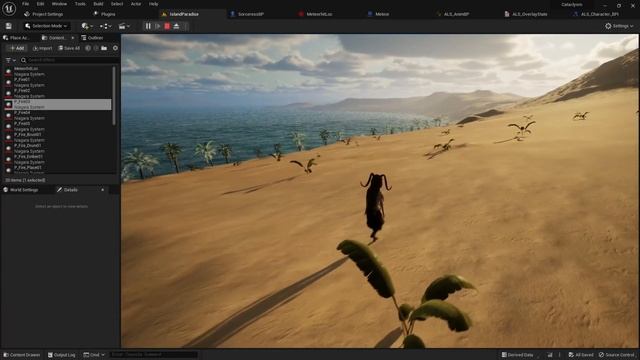640x360 pixels.
Task: Open the Build menu
Action: coord(98,4)
